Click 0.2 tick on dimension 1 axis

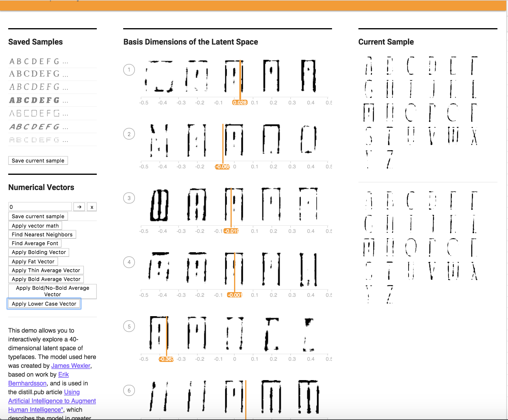pos(273,103)
